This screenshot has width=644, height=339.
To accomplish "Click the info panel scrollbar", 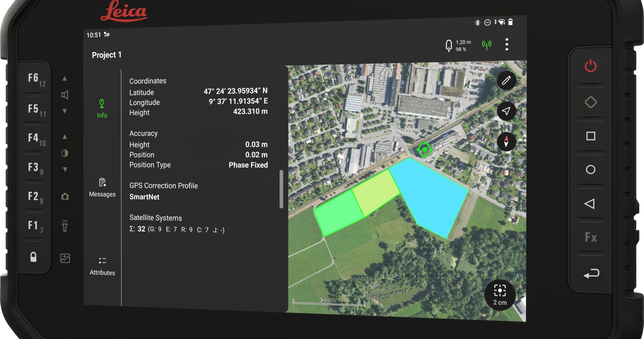I will pyautogui.click(x=281, y=189).
